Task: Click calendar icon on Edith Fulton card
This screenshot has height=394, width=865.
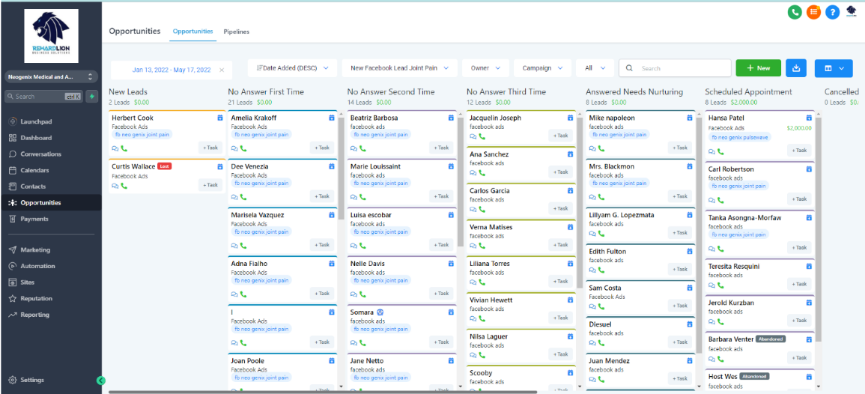Action: 690,252
